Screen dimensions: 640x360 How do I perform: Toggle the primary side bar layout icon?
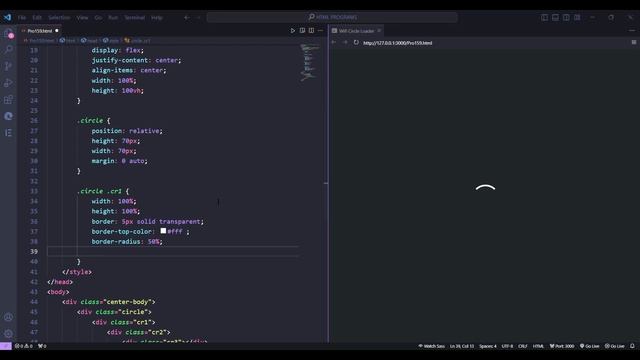[x=544, y=18]
